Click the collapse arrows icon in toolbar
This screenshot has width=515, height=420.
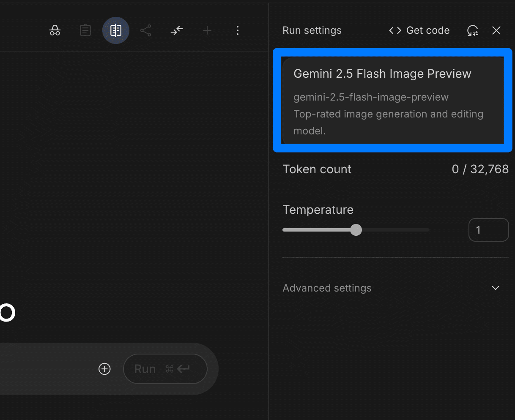(x=177, y=30)
